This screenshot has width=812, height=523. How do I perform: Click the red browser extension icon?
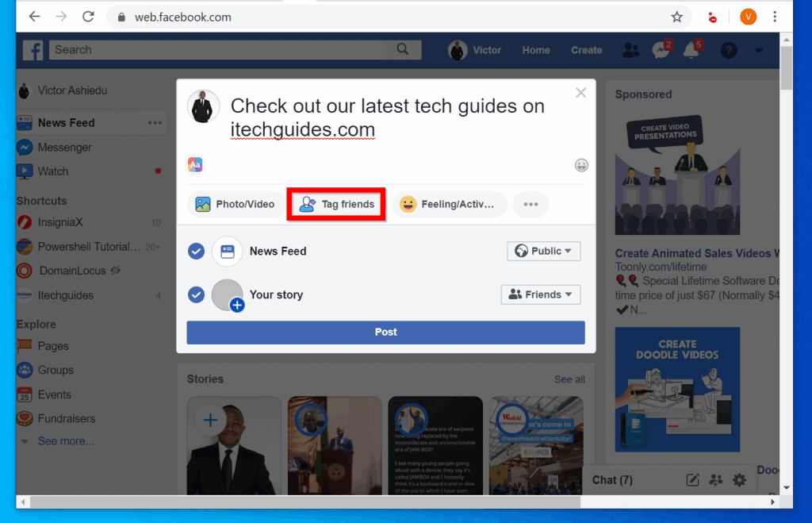[713, 17]
